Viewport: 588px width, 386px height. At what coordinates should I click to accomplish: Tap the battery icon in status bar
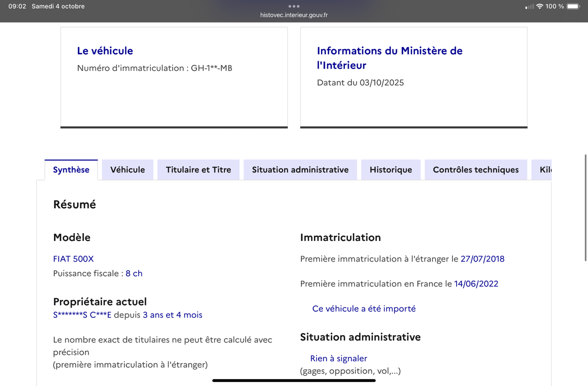(x=573, y=6)
